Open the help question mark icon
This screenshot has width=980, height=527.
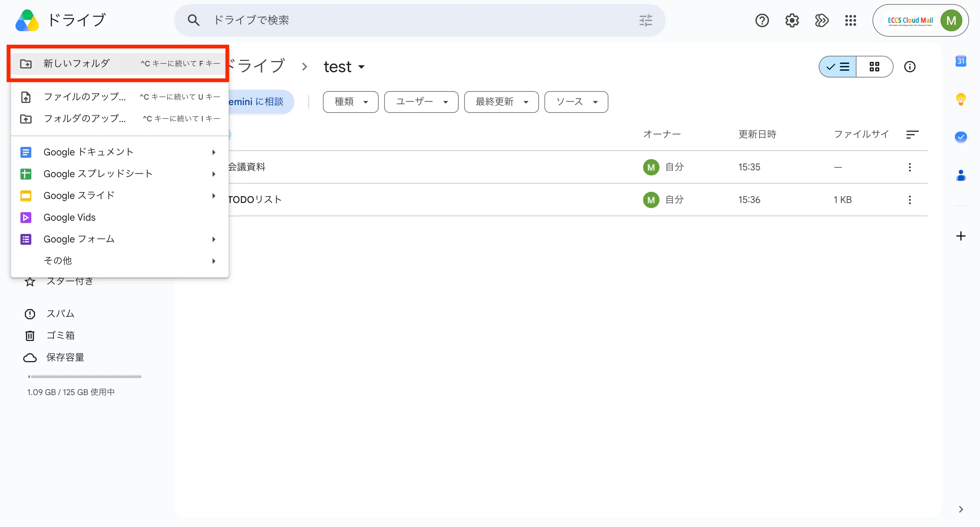click(x=762, y=20)
